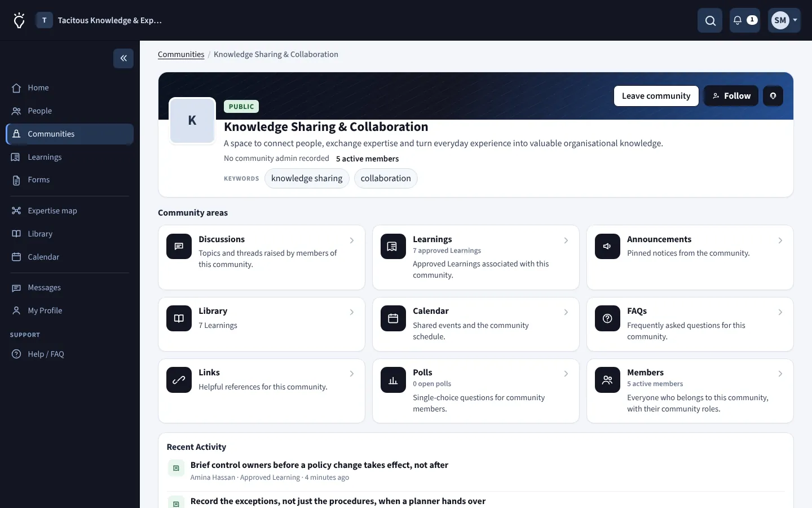
Task: Click the FAQs question mark icon
Action: (607, 318)
